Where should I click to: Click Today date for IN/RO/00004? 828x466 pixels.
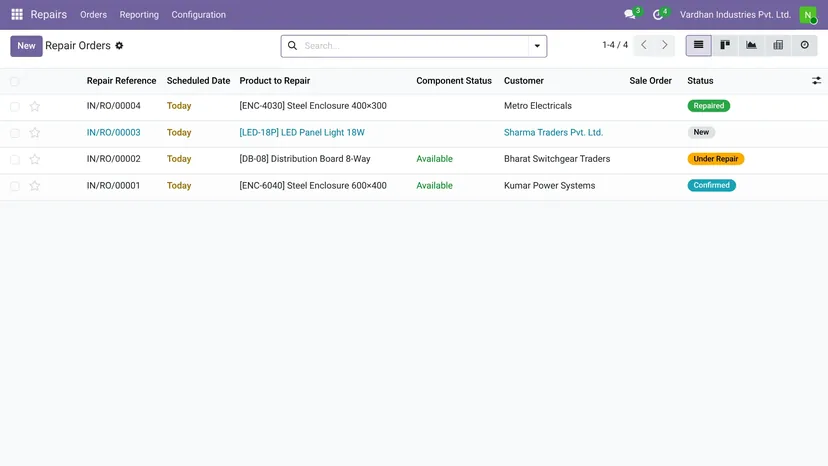179,106
